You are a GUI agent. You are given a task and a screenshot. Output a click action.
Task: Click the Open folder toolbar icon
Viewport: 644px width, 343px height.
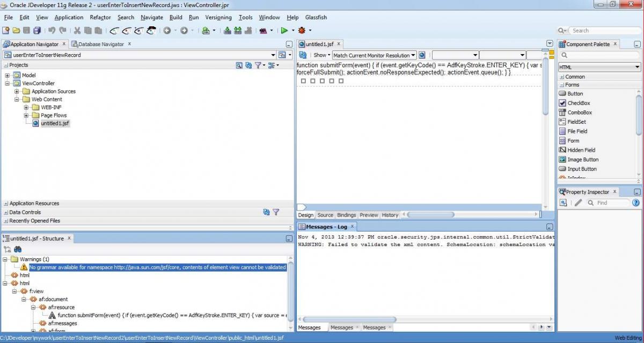(x=16, y=31)
